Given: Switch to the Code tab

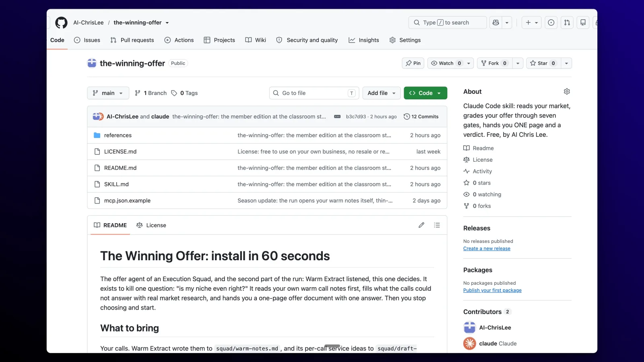Looking at the screenshot, I should [57, 40].
